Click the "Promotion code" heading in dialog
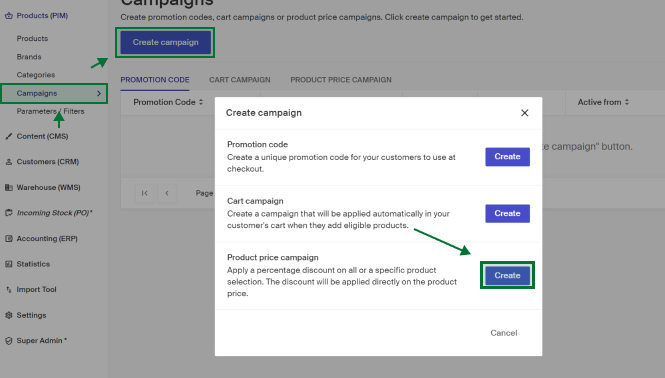 coord(257,144)
